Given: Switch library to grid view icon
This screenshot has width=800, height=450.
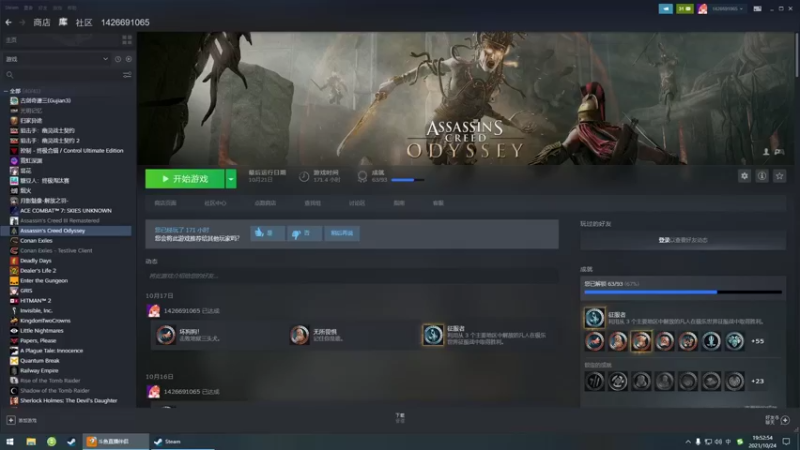Looking at the screenshot, I should pos(127,40).
